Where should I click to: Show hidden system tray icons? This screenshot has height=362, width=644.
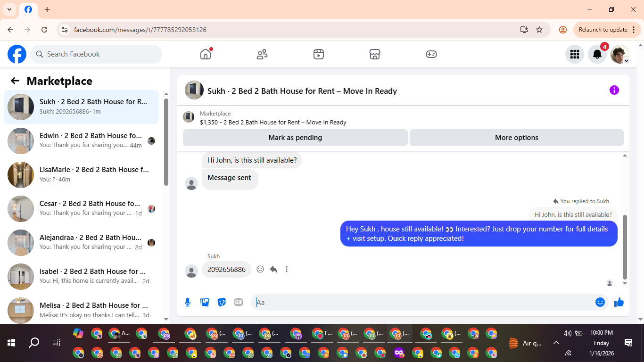pyautogui.click(x=556, y=343)
